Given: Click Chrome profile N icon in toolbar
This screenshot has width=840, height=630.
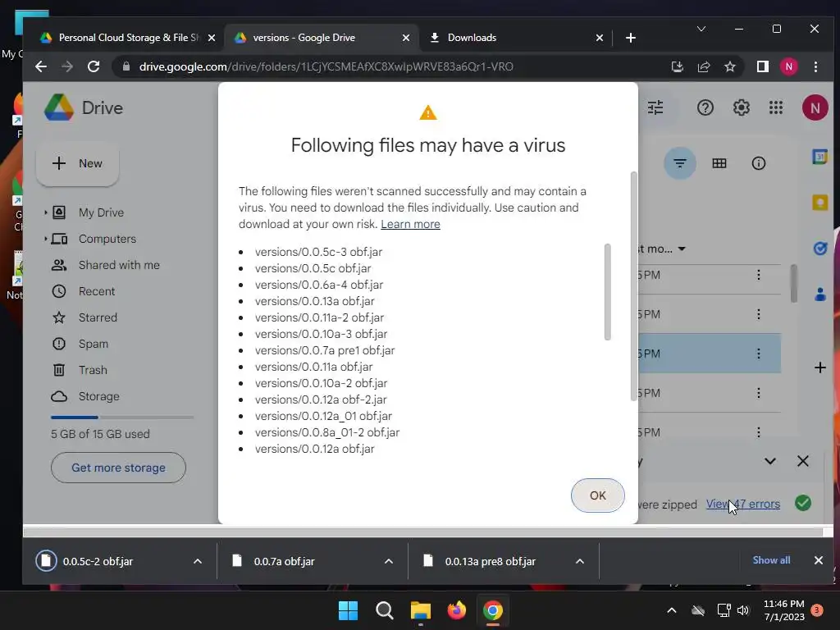Looking at the screenshot, I should pos(788,66).
